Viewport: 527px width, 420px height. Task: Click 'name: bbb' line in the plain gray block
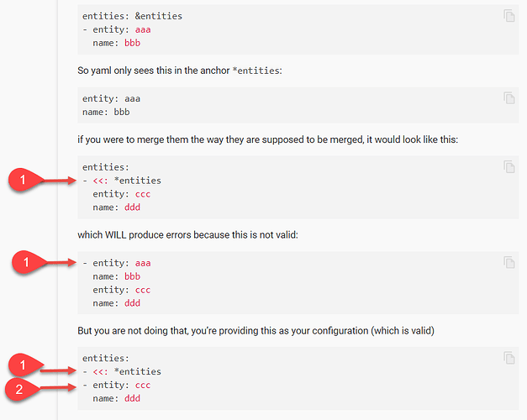[106, 112]
